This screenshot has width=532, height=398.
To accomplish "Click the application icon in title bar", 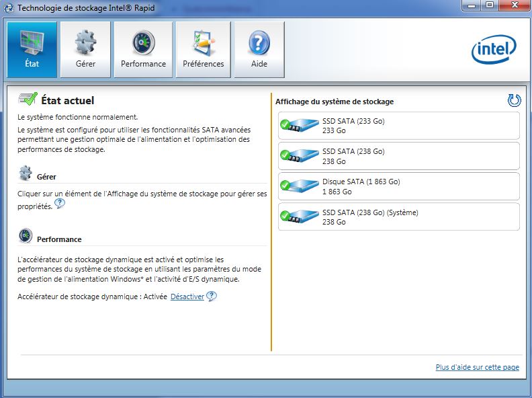I will click(9, 8).
